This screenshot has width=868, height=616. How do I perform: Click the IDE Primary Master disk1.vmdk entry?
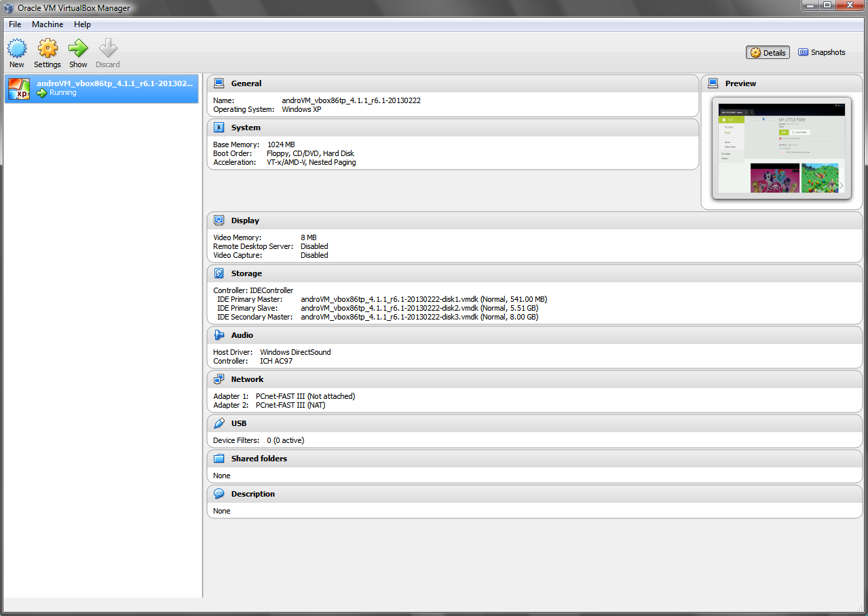(x=424, y=299)
